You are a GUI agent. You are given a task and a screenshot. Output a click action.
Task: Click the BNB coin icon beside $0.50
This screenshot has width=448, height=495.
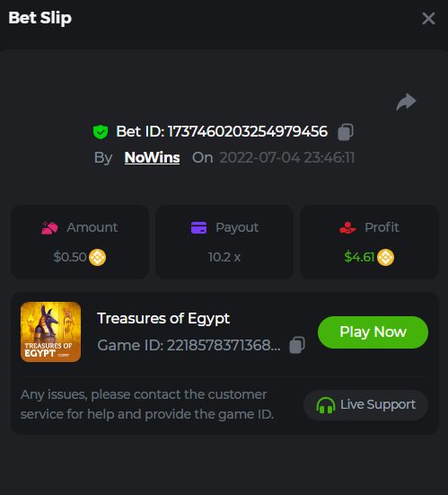pos(97,258)
